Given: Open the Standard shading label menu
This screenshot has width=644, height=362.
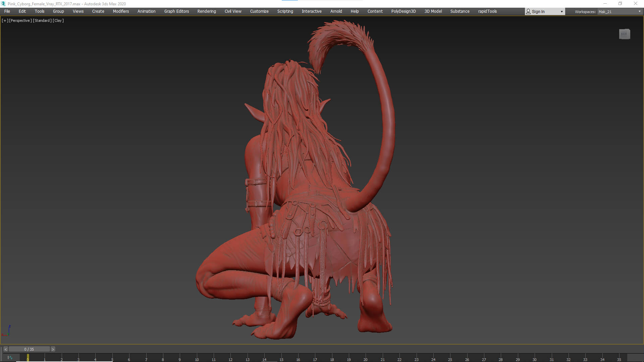Looking at the screenshot, I should (42, 20).
